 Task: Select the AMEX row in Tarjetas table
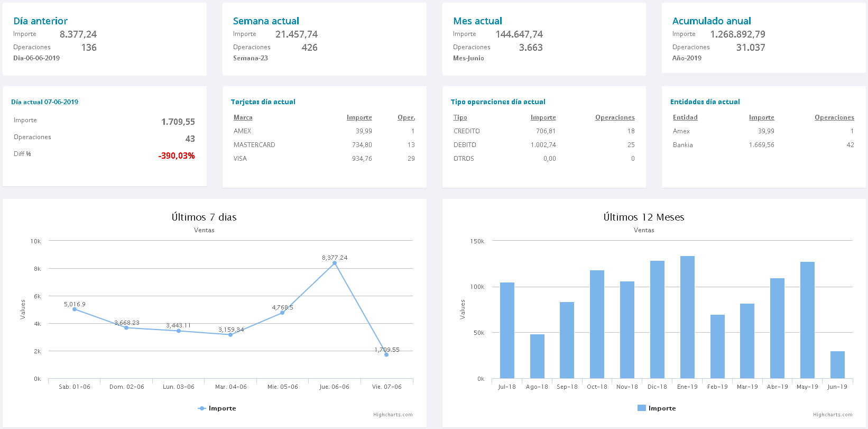324,131
